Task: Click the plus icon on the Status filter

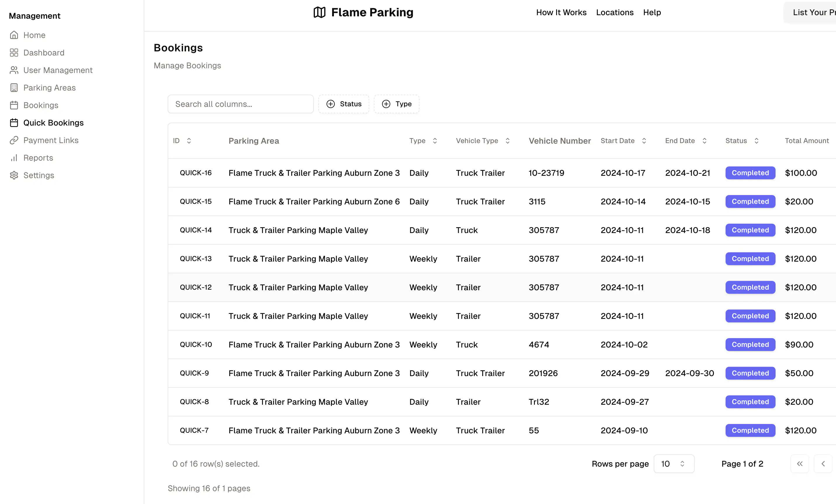Action: [x=331, y=104]
